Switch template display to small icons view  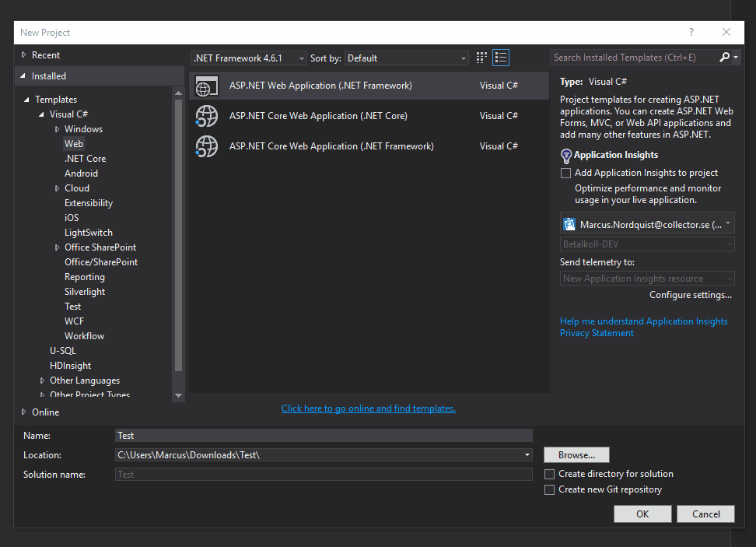[481, 57]
